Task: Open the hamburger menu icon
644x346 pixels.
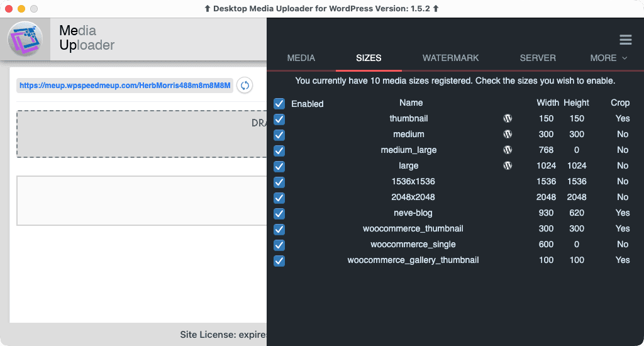Action: tap(626, 40)
